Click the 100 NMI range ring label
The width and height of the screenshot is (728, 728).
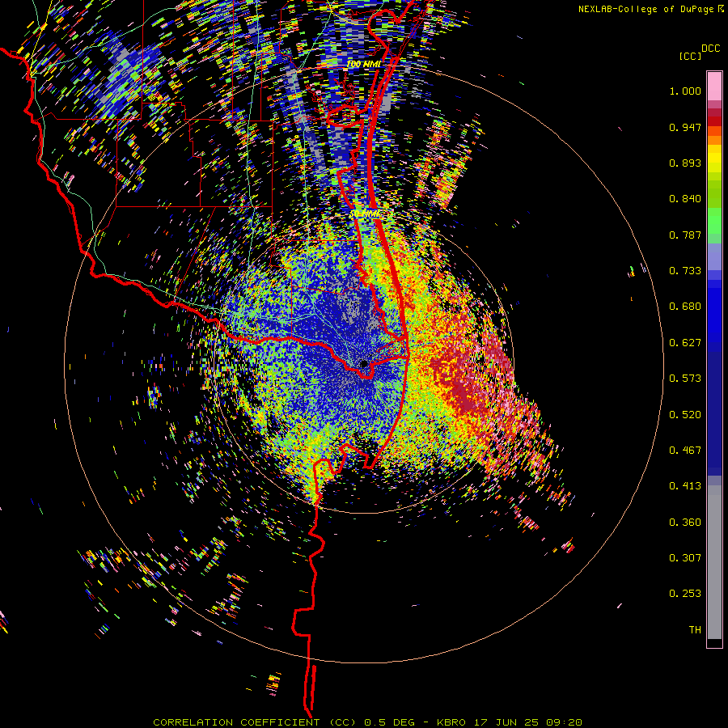pos(363,64)
